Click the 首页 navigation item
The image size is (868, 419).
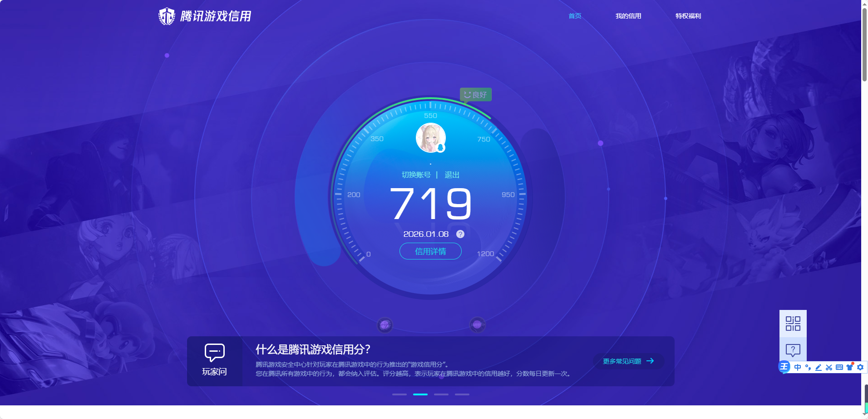point(575,16)
